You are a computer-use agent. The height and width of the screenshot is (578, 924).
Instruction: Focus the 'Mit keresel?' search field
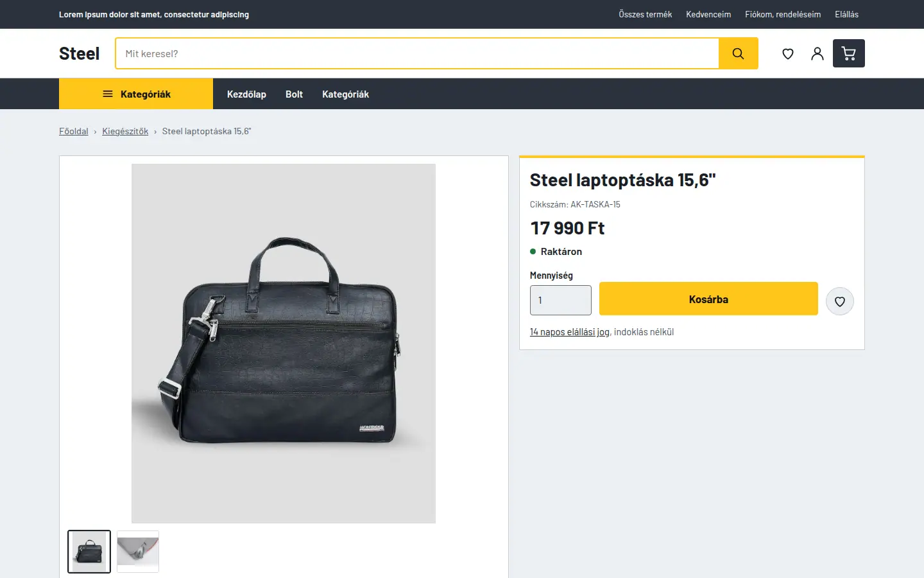coord(417,53)
